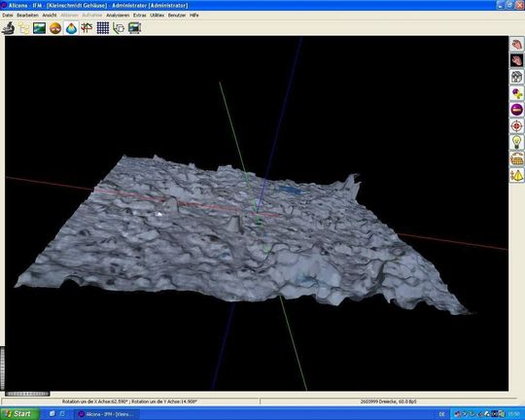This screenshot has height=420, width=525.
Task: Click the Dreiecke triangle count status text
Action: coord(388,402)
